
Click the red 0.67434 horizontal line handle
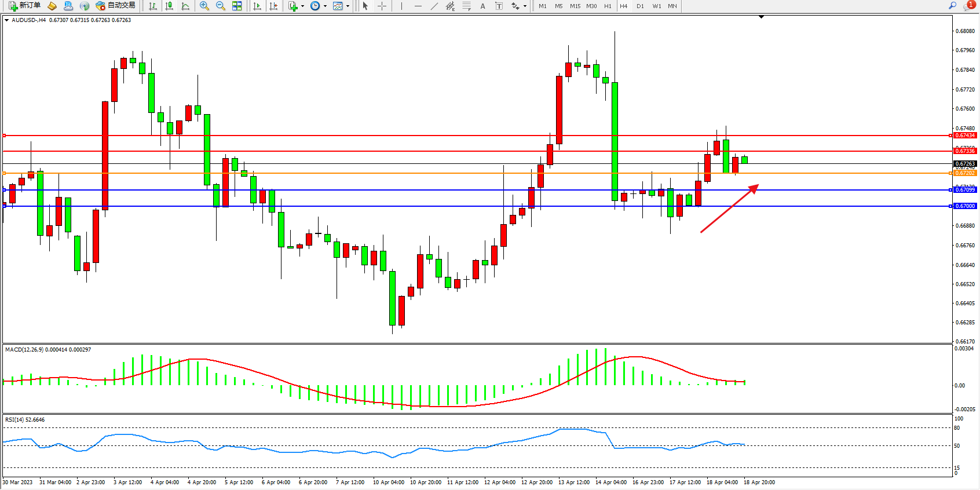pyautogui.click(x=5, y=136)
